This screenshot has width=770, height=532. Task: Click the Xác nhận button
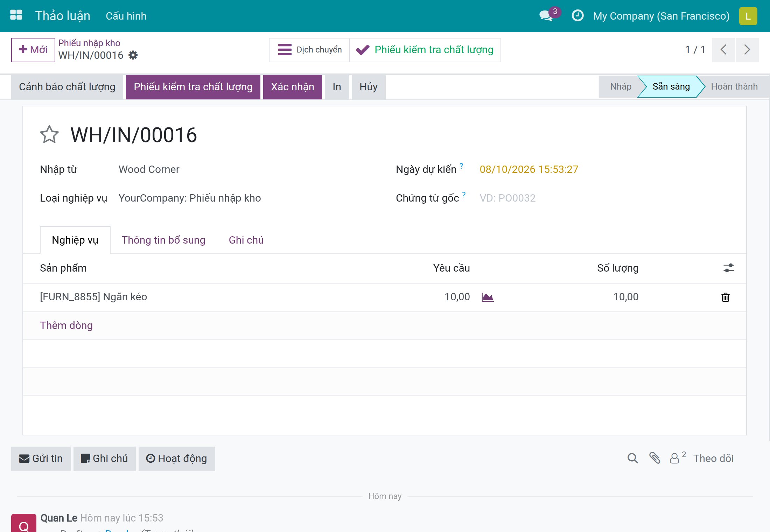[293, 87]
